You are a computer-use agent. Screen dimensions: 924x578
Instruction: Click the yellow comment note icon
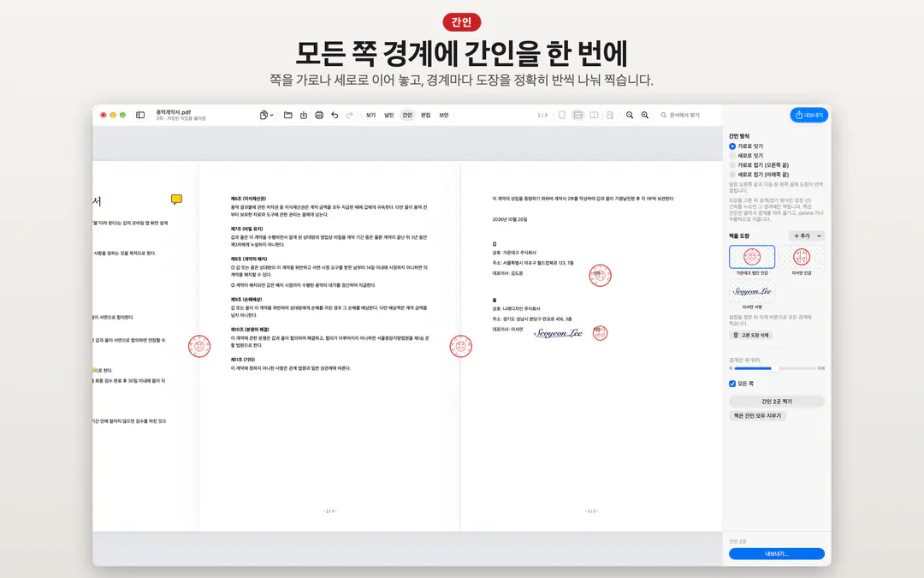click(x=176, y=200)
